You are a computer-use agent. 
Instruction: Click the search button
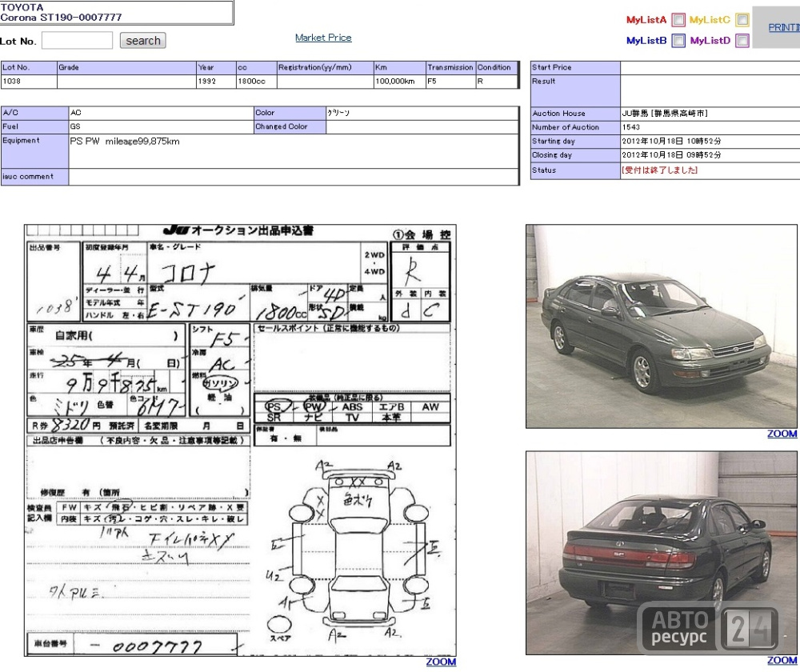143,40
